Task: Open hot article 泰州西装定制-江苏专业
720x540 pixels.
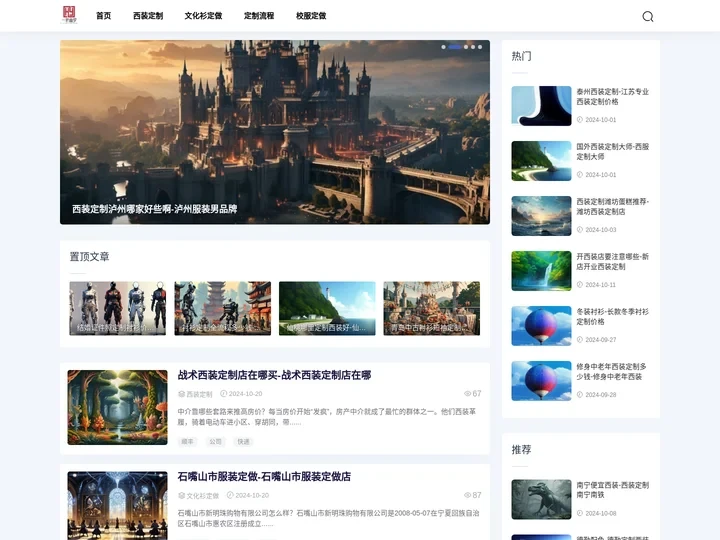Action: 613,96
